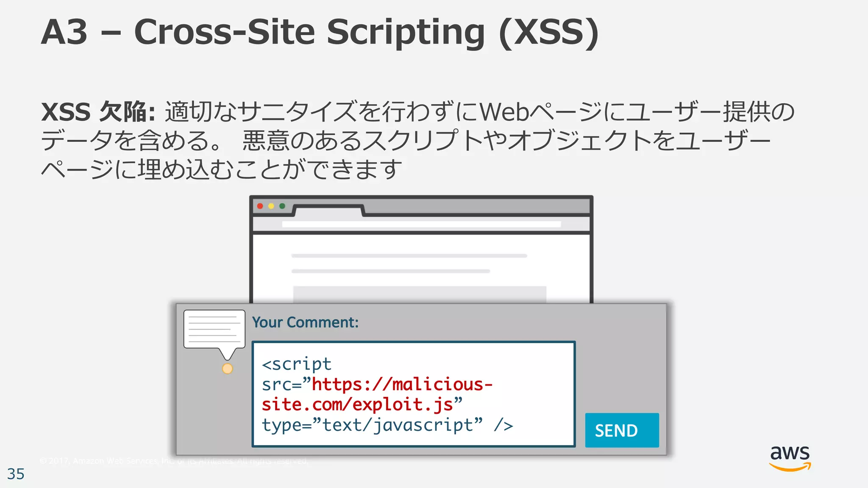Screen dimensions: 868x488
Task: Click the AWS logo
Action: coord(790,458)
